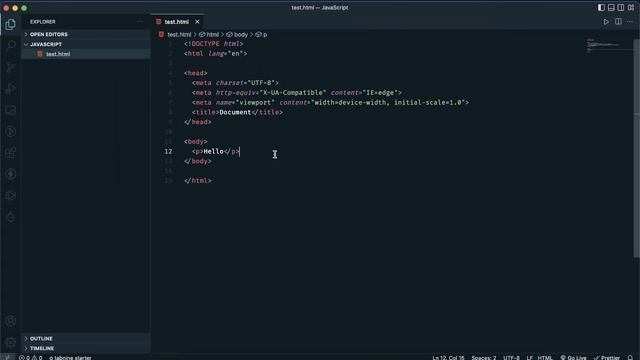Open Explorer Views and More Actions ellipsis
Viewport: 640px width, 360px height.
point(140,22)
